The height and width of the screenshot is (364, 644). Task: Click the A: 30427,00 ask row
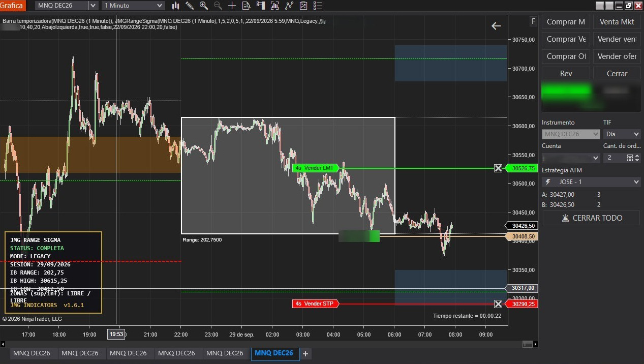coord(572,195)
